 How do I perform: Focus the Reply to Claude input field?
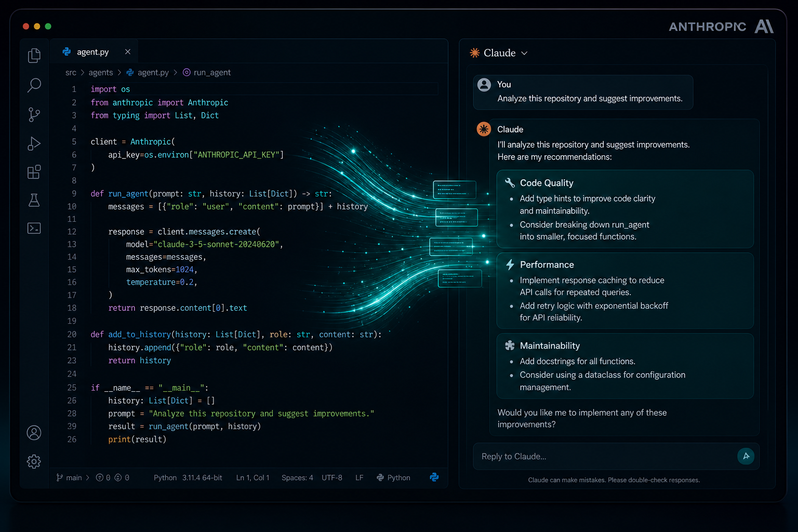pos(605,456)
